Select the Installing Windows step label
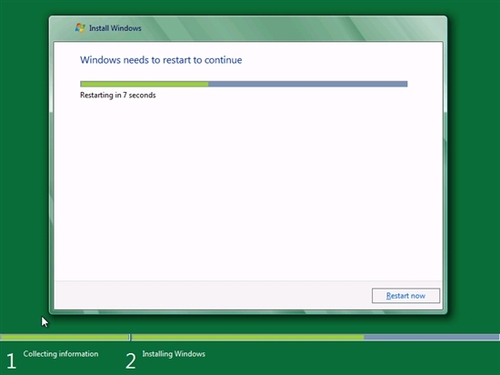 (x=174, y=354)
